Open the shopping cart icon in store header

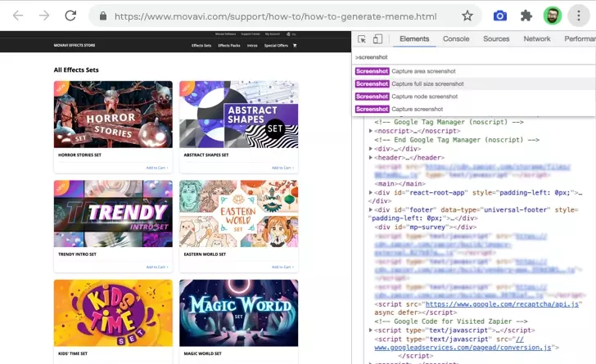click(295, 46)
